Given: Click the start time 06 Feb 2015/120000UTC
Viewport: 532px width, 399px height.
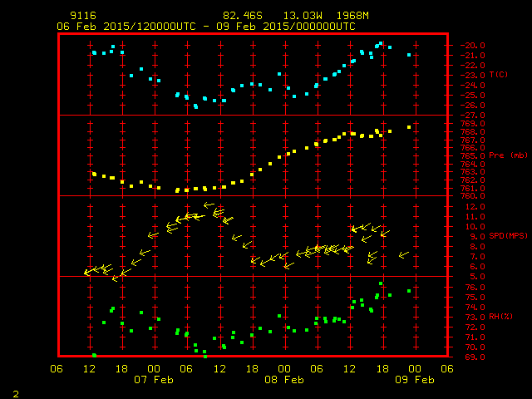Looking at the screenshot, I should point(126,27).
